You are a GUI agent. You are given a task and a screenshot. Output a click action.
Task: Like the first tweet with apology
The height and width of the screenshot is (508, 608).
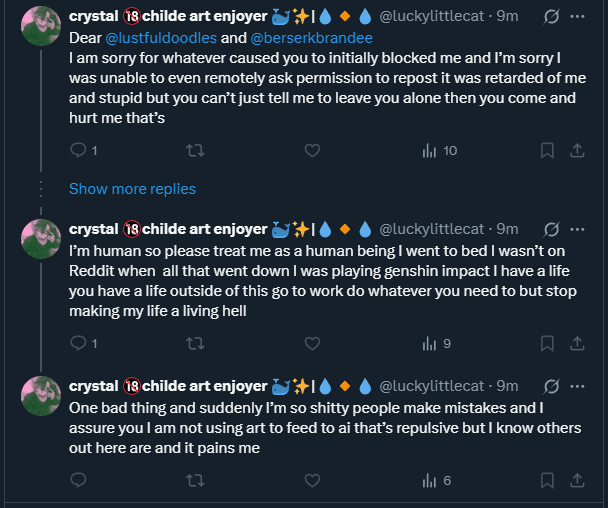312,151
